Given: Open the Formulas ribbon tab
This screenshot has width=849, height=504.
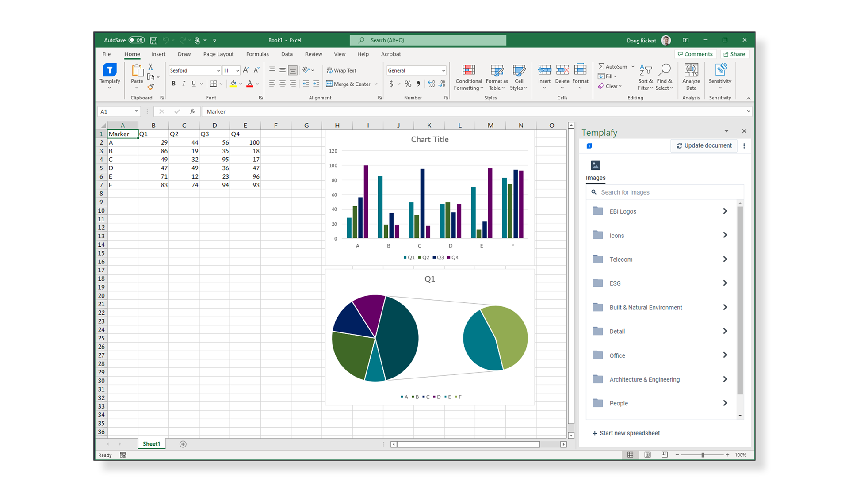Looking at the screenshot, I should click(257, 54).
